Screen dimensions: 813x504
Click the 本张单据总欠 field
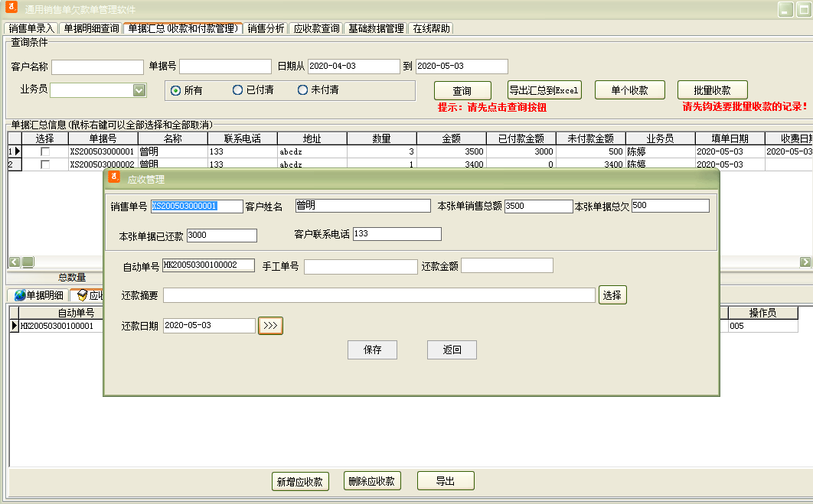click(x=670, y=206)
